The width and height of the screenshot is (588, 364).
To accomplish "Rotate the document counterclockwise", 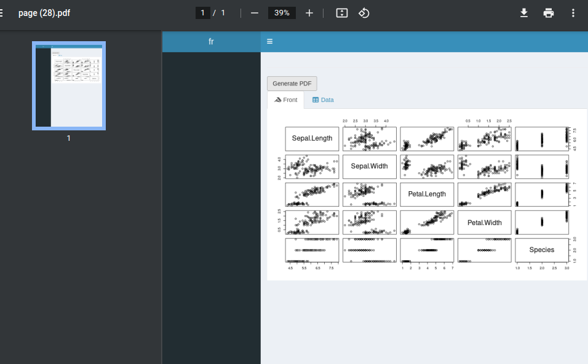I will click(364, 13).
